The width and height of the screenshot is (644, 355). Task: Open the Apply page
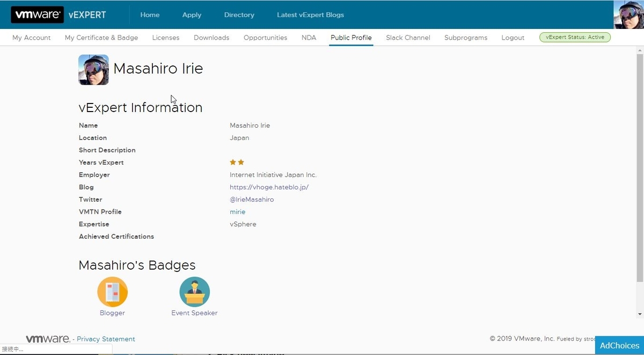pyautogui.click(x=192, y=14)
